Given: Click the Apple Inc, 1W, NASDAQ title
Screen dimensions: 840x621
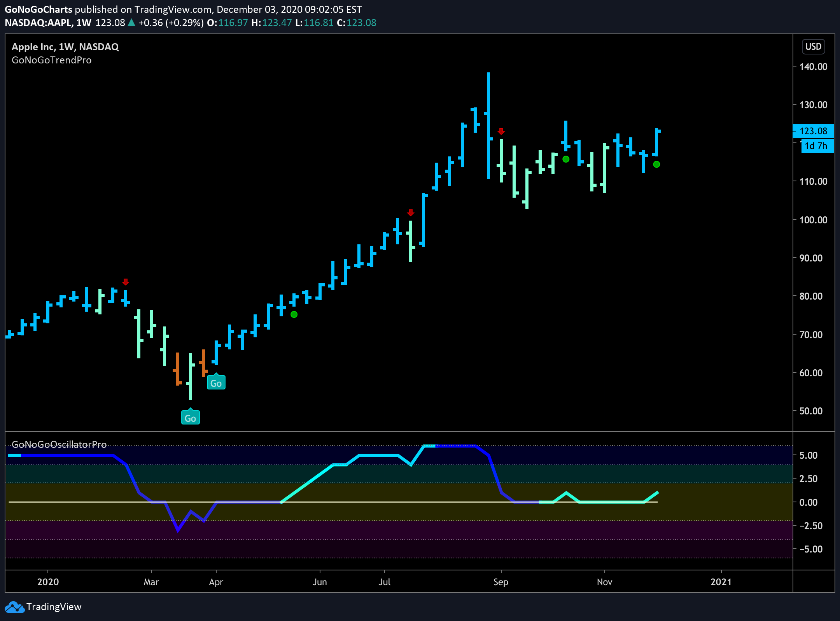Looking at the screenshot, I should coord(65,47).
